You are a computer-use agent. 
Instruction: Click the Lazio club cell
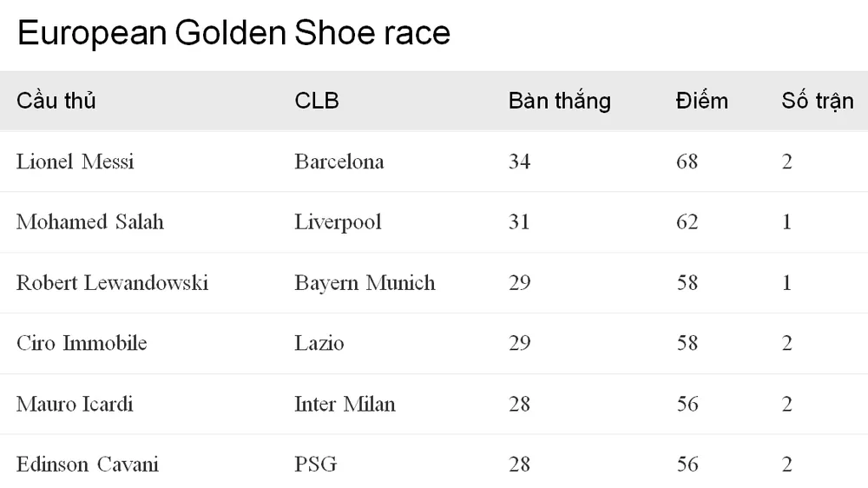pyautogui.click(x=319, y=343)
